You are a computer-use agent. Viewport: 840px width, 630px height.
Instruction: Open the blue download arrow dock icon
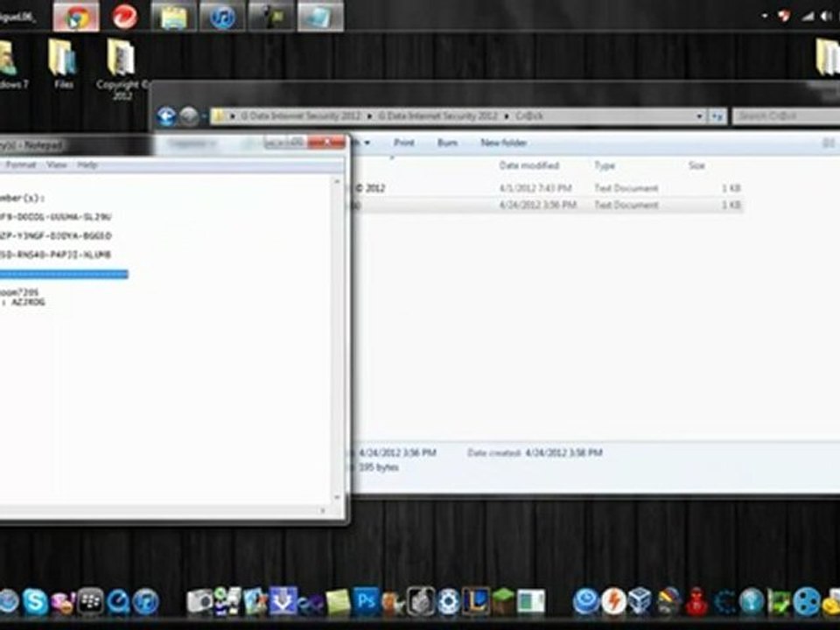coord(283,600)
